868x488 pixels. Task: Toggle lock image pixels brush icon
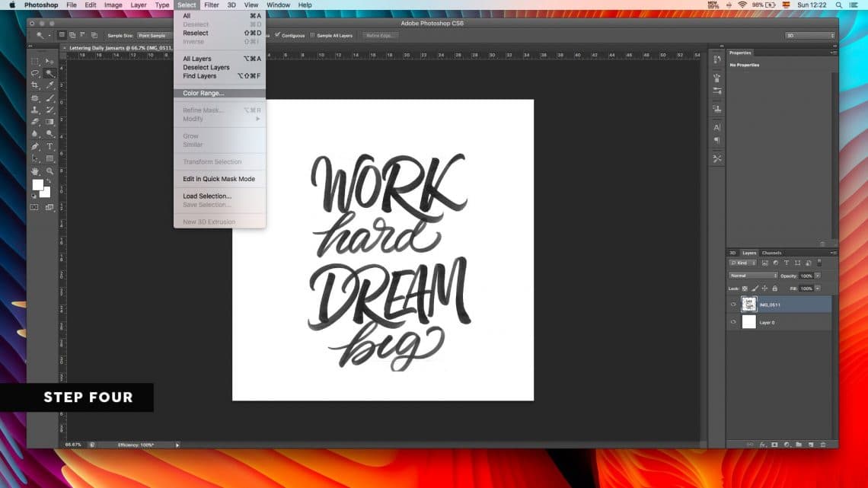coord(755,289)
